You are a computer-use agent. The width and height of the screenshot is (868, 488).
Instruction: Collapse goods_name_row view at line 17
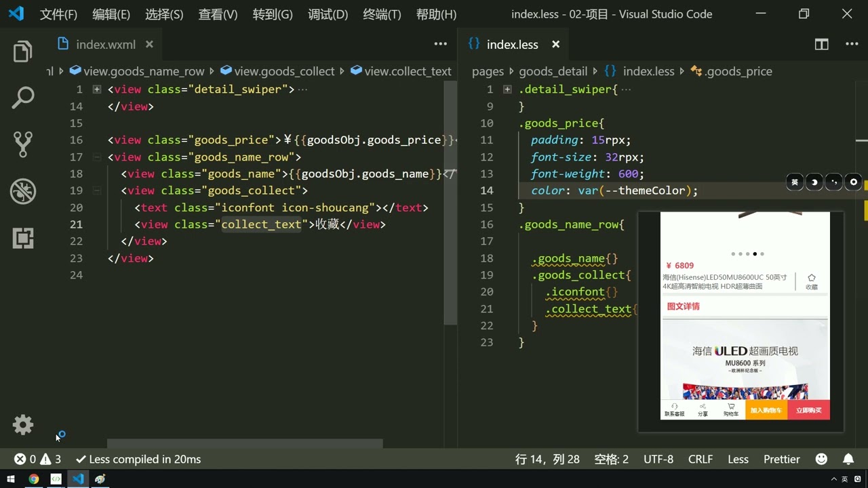[x=97, y=157]
